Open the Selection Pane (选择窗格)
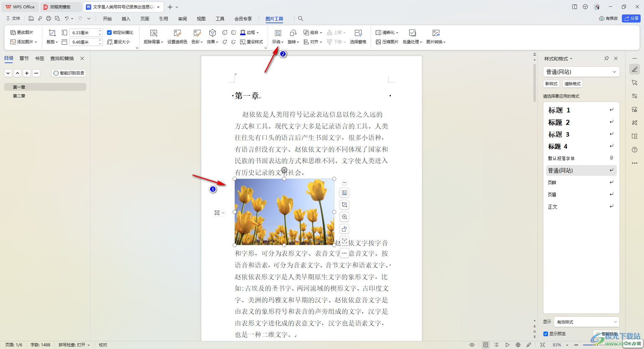The height and width of the screenshot is (349, 644). click(358, 37)
